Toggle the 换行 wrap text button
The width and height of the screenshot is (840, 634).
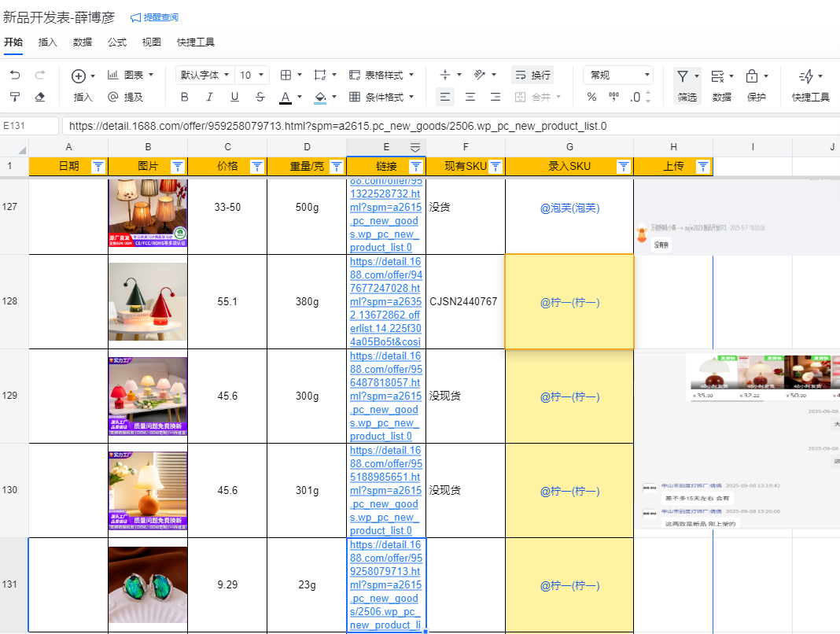click(x=532, y=76)
